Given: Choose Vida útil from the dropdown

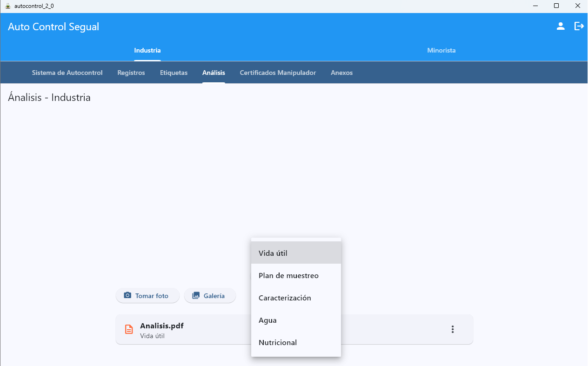Looking at the screenshot, I should coord(296,253).
